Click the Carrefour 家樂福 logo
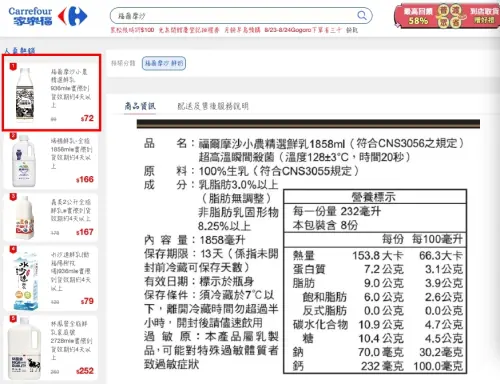The image size is (500, 384). click(x=47, y=16)
